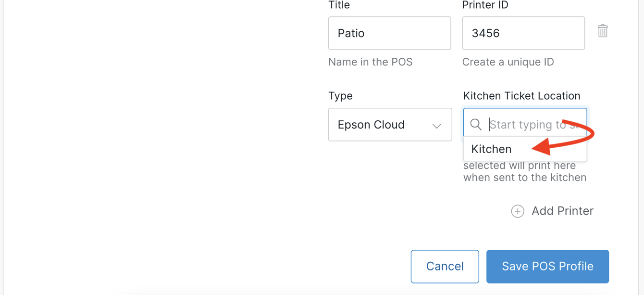Click the Type label above Epson Cloud
The width and height of the screenshot is (644, 295).
pyautogui.click(x=340, y=96)
